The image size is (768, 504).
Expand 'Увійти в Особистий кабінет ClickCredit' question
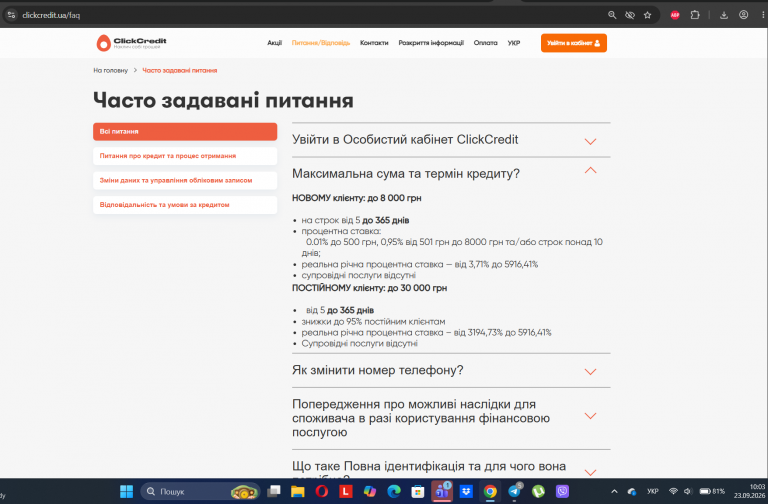[x=451, y=140]
